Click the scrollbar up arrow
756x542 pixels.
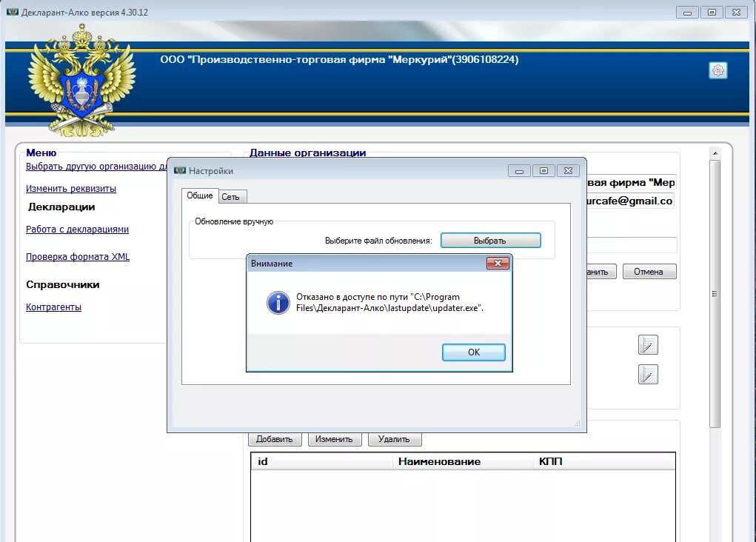715,153
